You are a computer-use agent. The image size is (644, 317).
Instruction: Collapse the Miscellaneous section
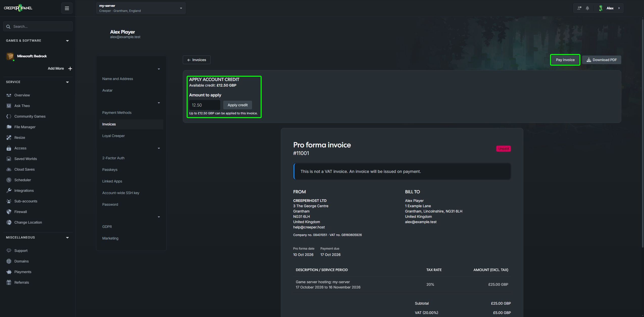[x=67, y=237]
